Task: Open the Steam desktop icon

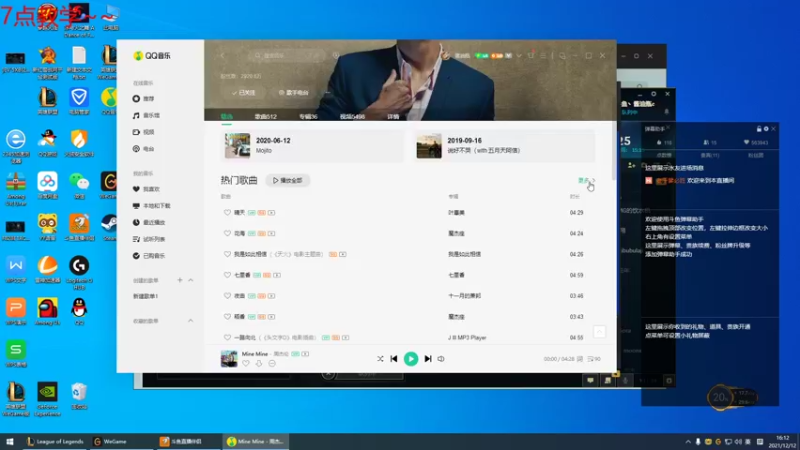Action: 109,227
